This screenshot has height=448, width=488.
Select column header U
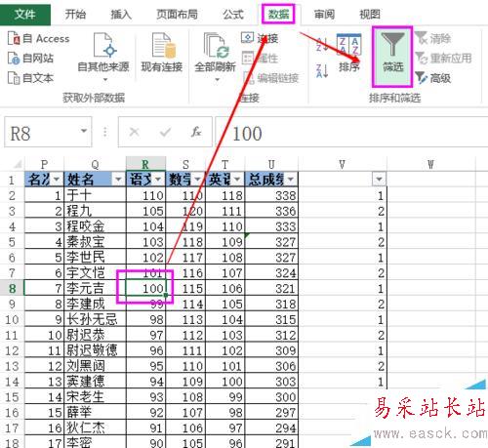(x=271, y=164)
